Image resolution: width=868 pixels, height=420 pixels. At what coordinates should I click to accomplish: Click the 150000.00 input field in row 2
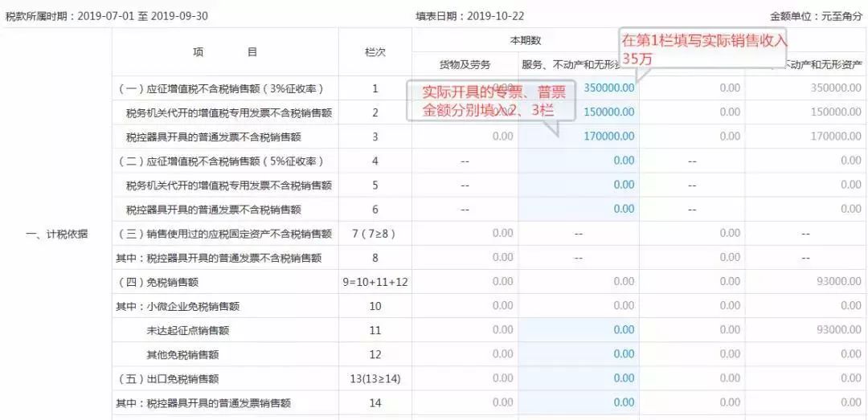point(579,112)
